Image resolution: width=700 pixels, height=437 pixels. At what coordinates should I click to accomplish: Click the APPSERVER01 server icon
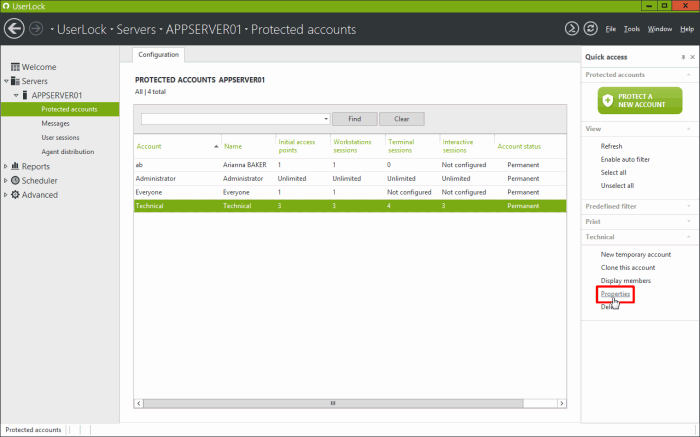tap(25, 95)
